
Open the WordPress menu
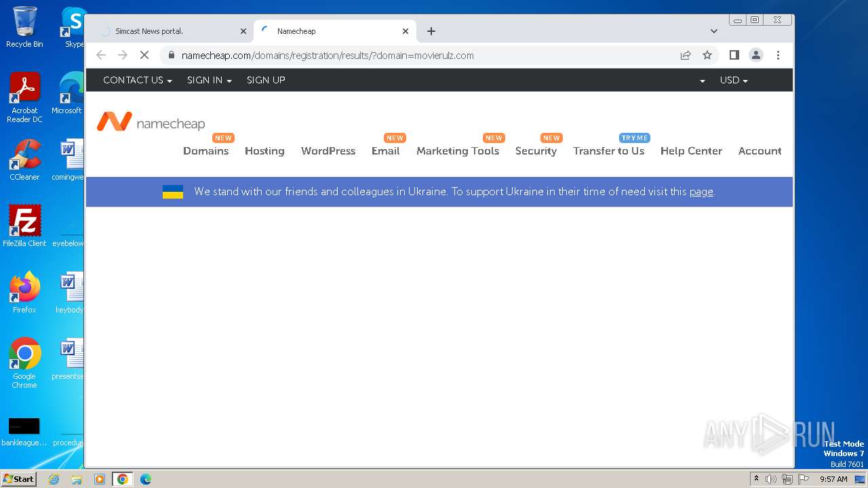(x=328, y=150)
